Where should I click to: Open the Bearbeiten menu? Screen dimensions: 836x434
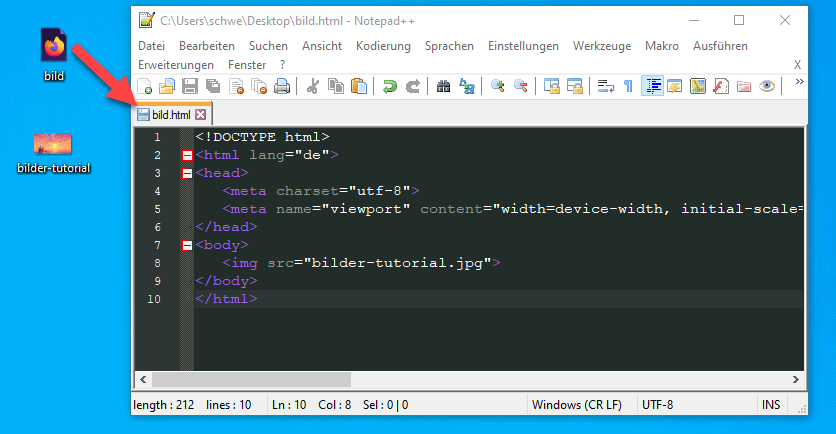[207, 46]
